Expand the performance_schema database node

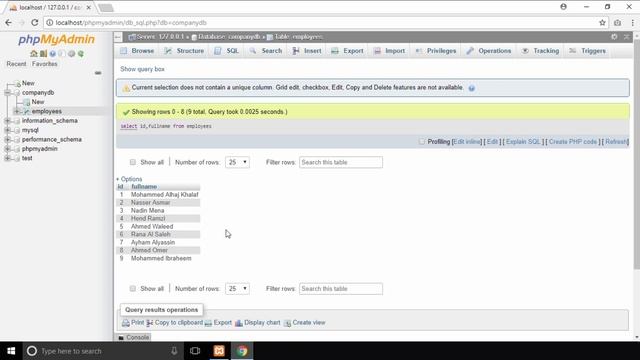pyautogui.click(x=7, y=140)
